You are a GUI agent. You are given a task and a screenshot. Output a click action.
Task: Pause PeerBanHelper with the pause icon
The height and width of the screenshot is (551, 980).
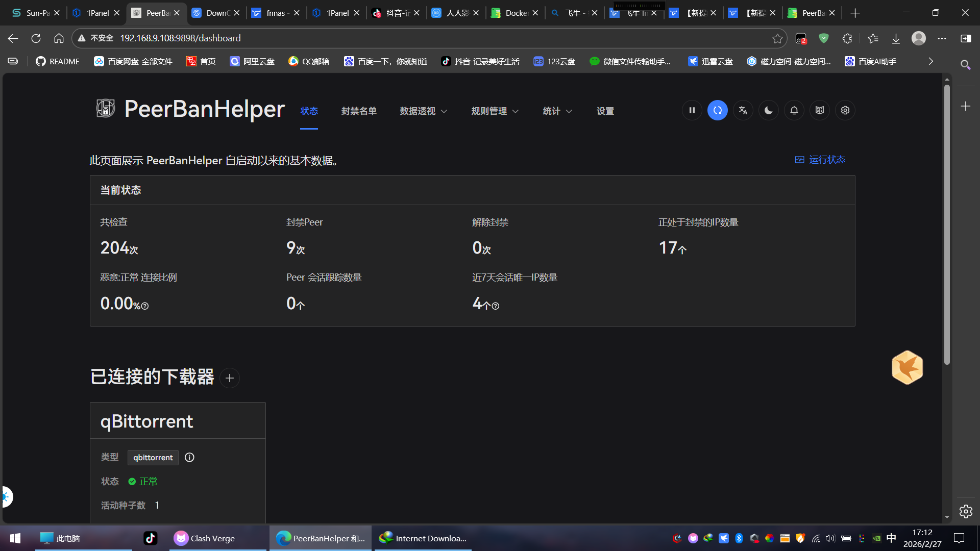692,110
